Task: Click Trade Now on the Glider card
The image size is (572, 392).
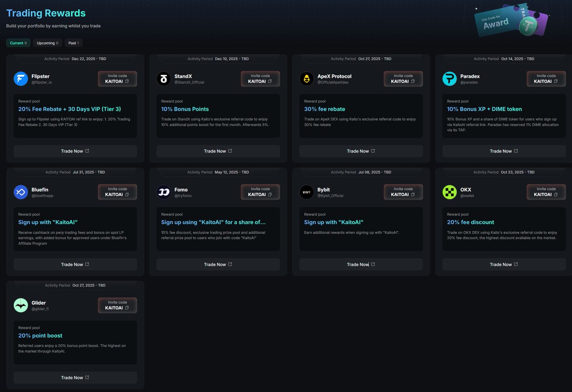Action: point(75,378)
